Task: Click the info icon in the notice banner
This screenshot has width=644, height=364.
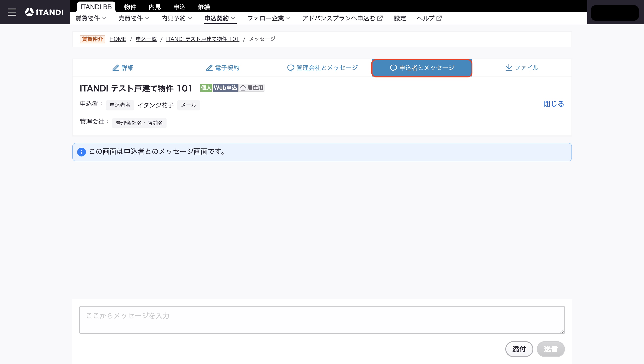Action: pos(82,152)
